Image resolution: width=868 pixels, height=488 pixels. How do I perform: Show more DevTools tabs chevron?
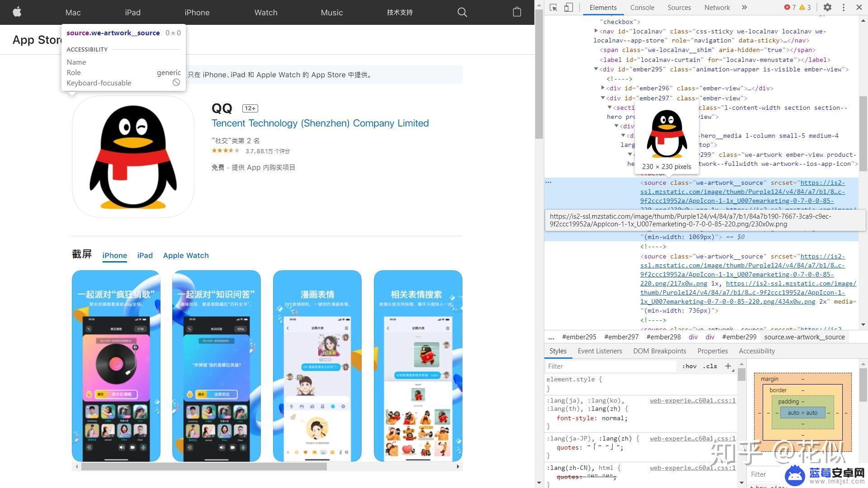744,7
